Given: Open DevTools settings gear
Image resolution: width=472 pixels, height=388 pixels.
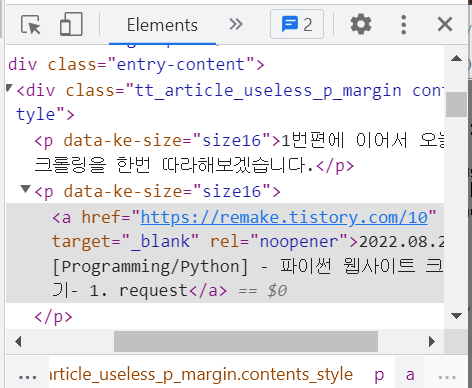Looking at the screenshot, I should (361, 24).
